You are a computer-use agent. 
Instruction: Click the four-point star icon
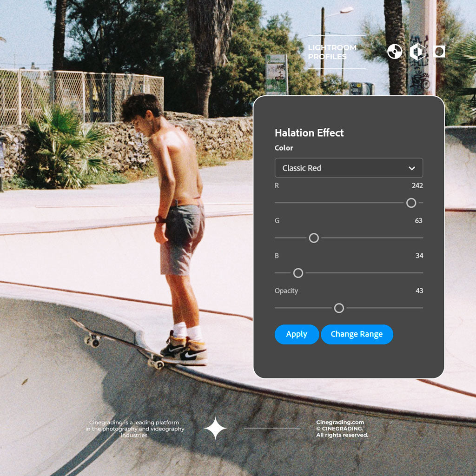pyautogui.click(x=215, y=428)
